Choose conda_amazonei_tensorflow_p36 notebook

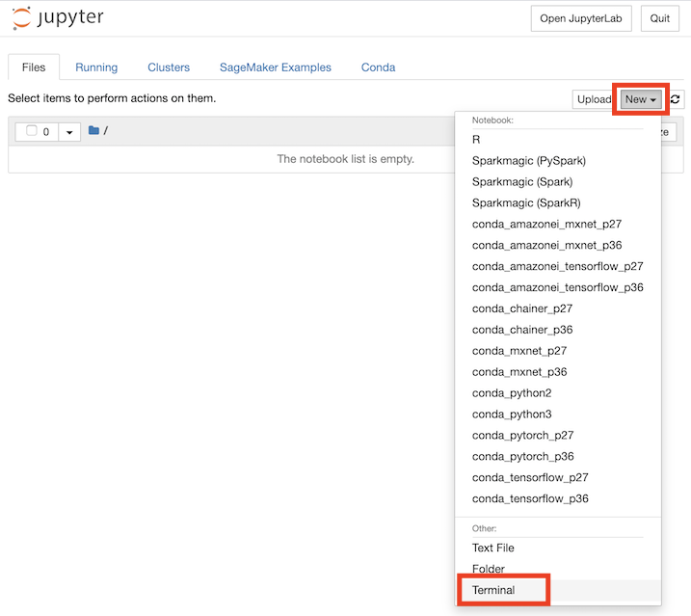click(557, 287)
